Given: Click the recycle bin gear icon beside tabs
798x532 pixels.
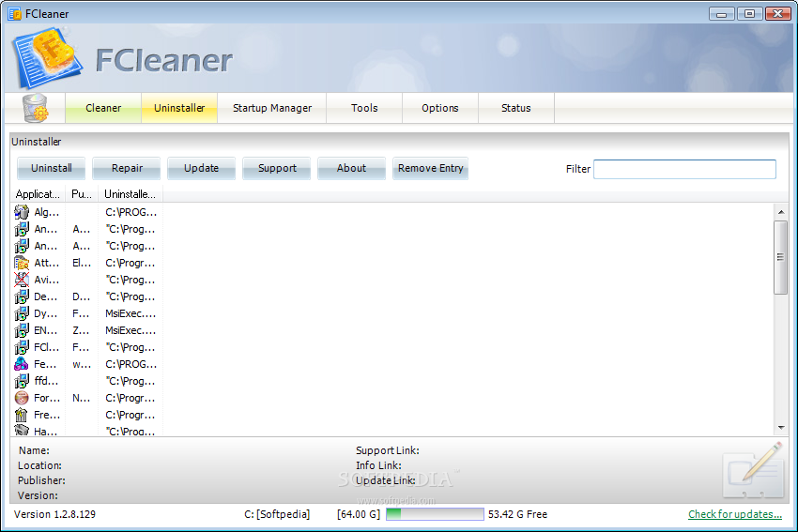Looking at the screenshot, I should [x=35, y=108].
